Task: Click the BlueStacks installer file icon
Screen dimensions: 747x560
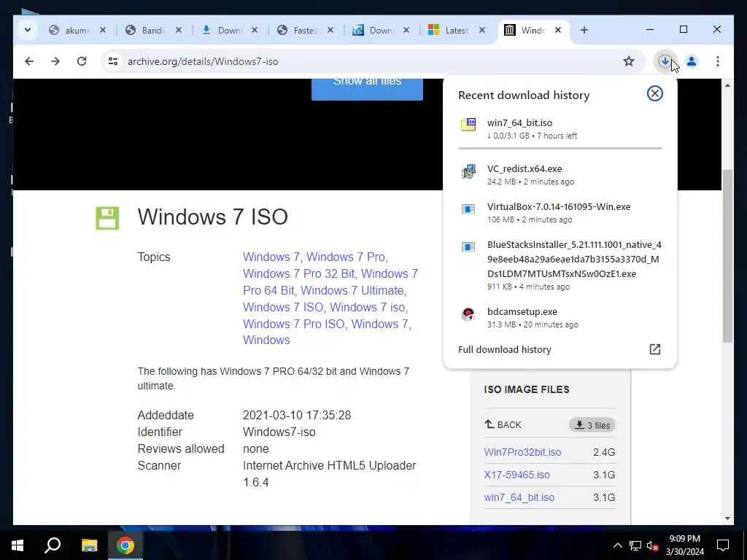Action: click(x=468, y=247)
